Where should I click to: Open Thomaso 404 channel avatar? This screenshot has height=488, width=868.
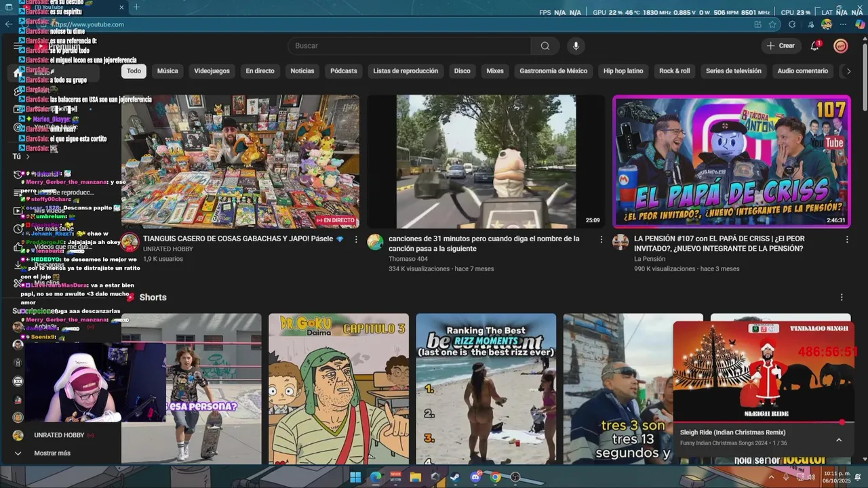pos(376,242)
